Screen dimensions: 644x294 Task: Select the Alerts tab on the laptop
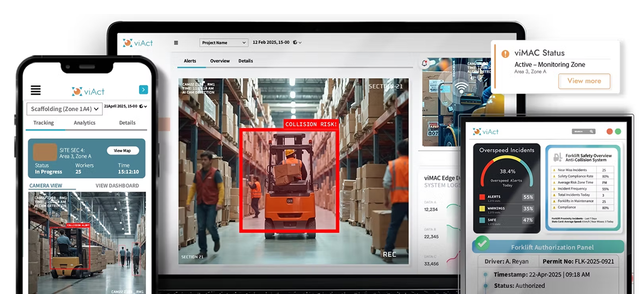(190, 61)
